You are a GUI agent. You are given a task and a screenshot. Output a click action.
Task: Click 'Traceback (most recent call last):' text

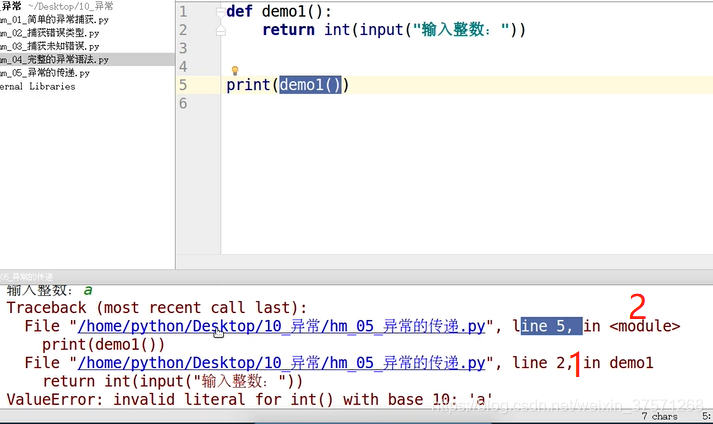coord(157,308)
